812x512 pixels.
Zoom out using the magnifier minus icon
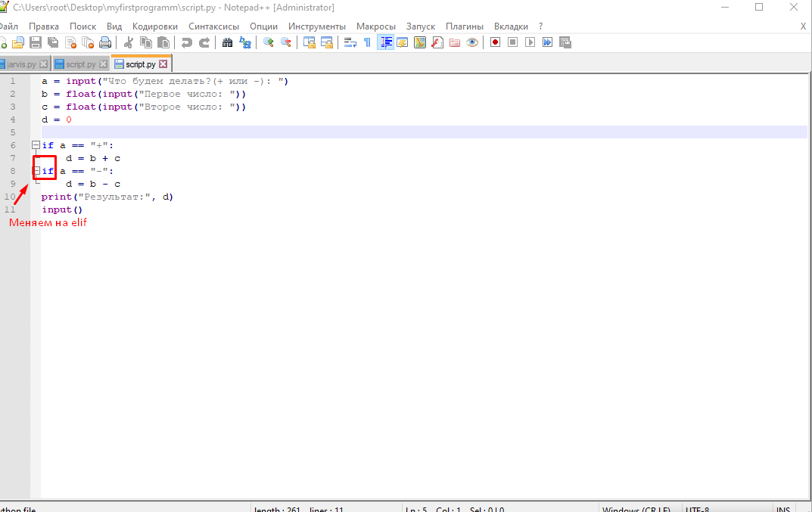(x=286, y=42)
